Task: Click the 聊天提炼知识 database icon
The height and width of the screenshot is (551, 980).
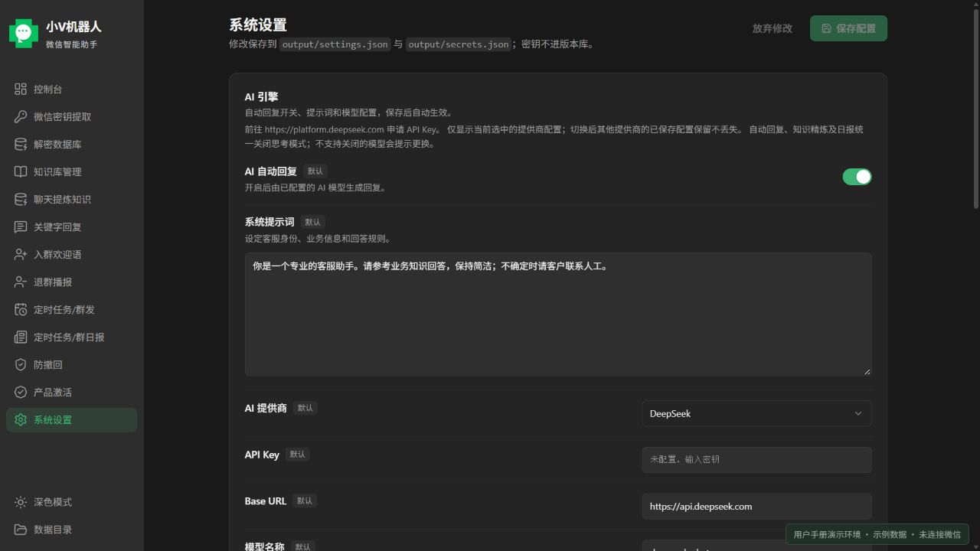Action: (x=21, y=200)
